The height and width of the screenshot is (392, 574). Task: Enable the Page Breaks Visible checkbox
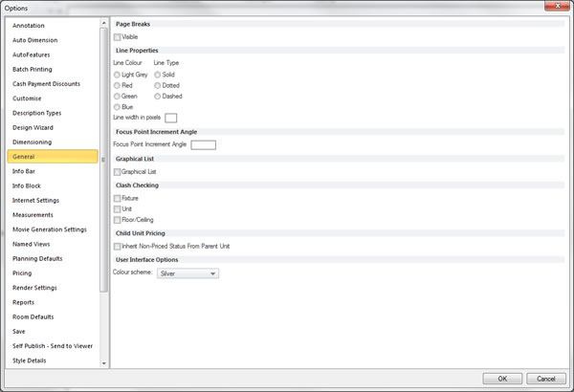pos(118,36)
